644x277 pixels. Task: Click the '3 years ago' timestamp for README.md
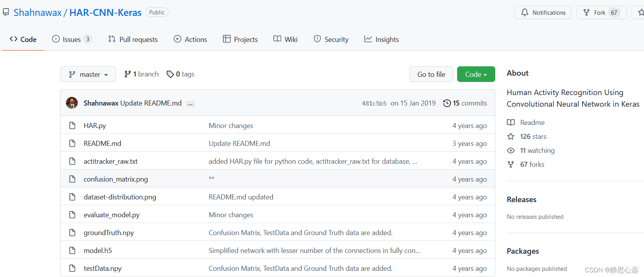[x=470, y=144]
